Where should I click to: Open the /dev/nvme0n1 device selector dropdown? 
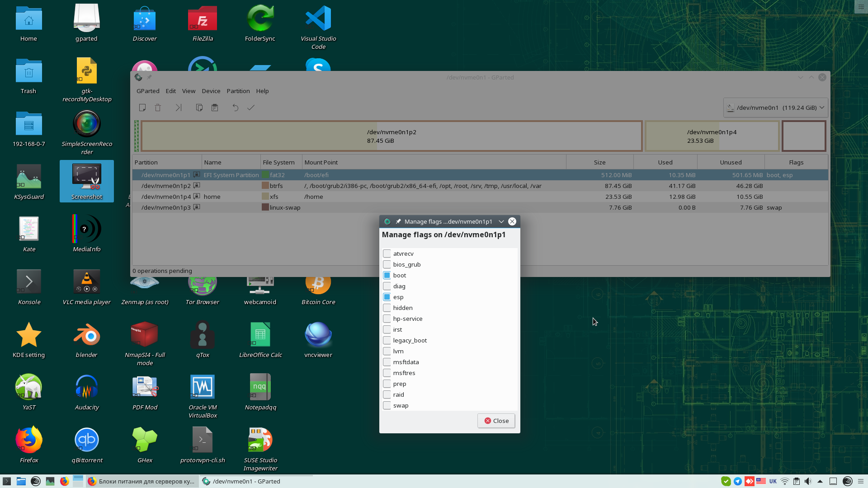coord(775,108)
